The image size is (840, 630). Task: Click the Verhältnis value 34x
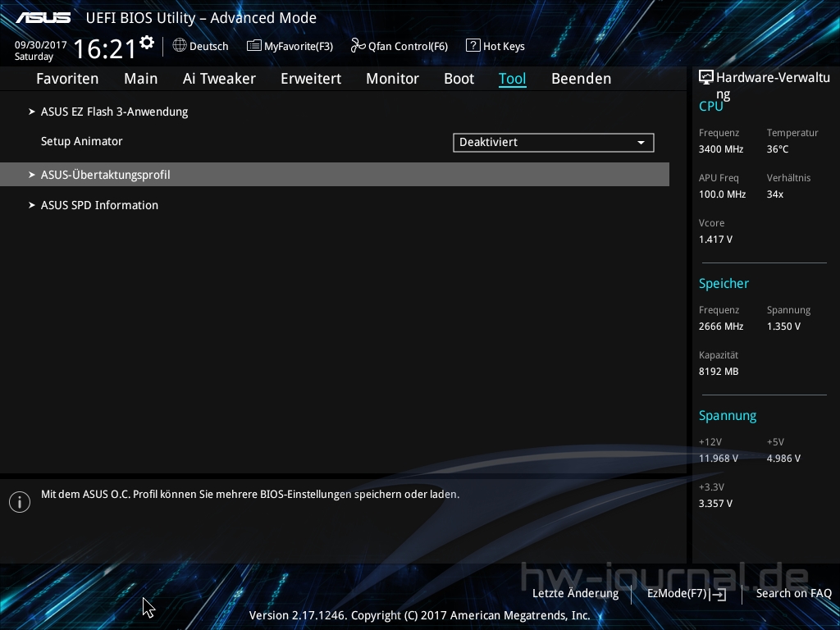pyautogui.click(x=775, y=194)
